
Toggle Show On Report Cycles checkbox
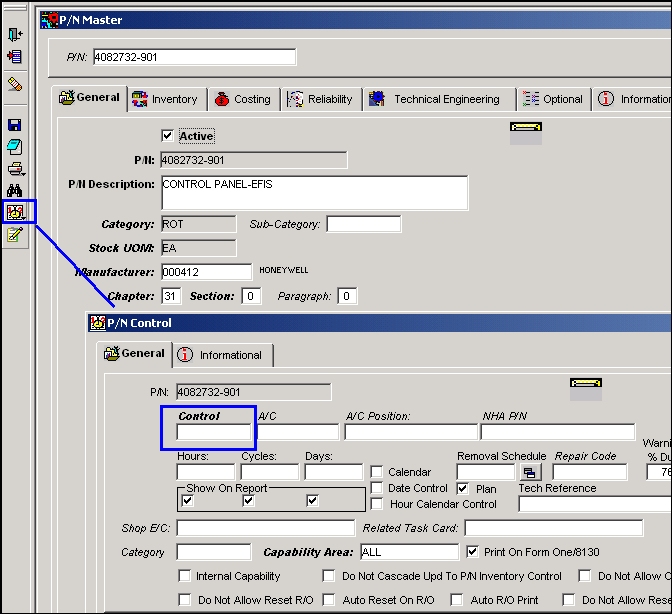[x=249, y=500]
